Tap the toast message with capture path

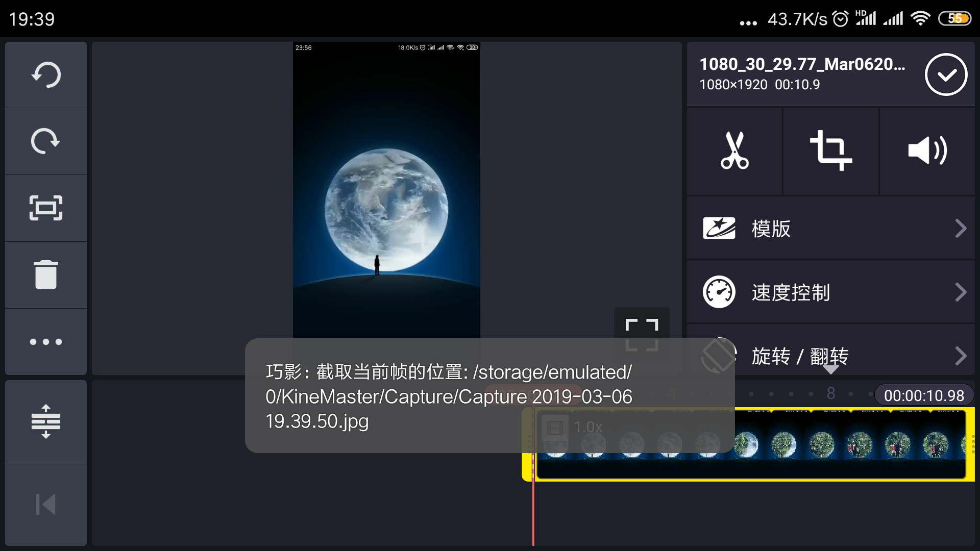click(490, 395)
